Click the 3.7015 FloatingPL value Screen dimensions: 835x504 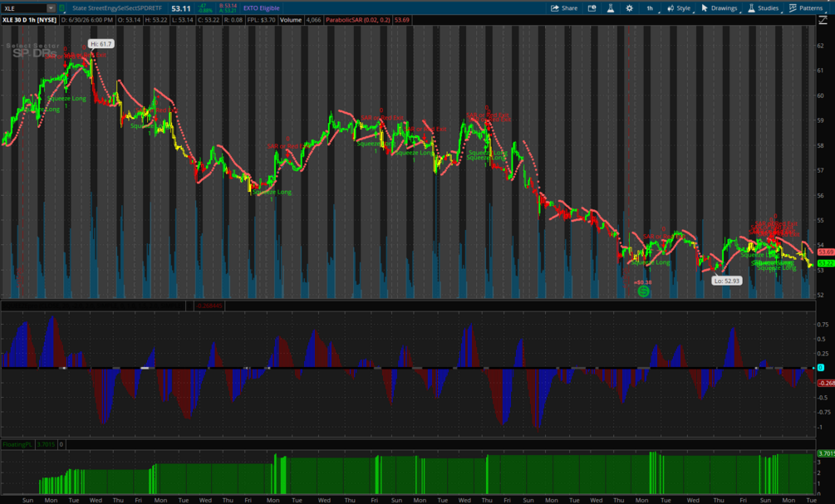click(46, 444)
